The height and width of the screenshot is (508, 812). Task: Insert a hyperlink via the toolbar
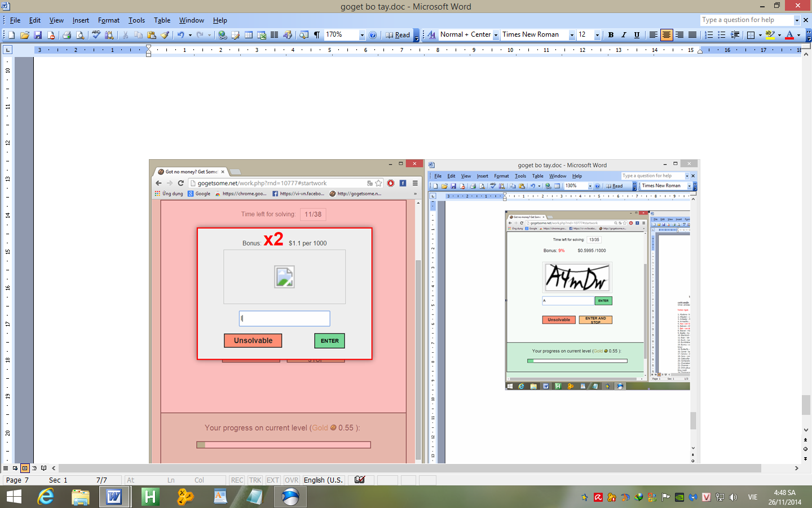tap(223, 35)
